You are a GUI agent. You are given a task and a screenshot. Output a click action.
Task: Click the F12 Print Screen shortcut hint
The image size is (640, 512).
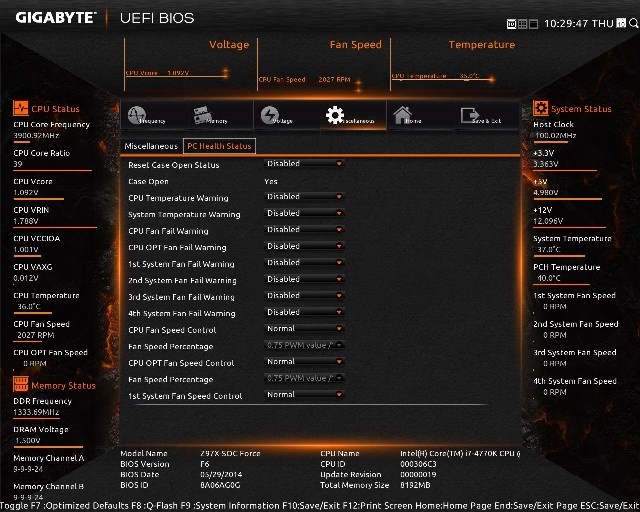[378, 505]
